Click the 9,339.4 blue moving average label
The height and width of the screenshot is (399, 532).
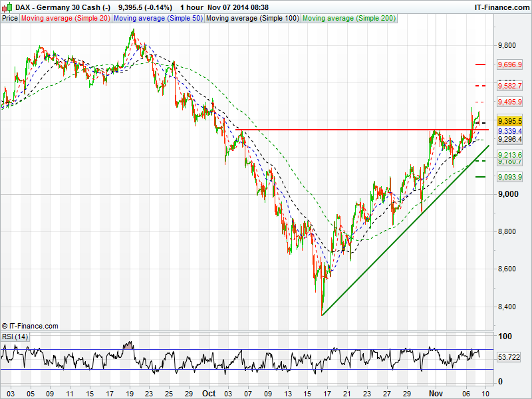[509, 131]
